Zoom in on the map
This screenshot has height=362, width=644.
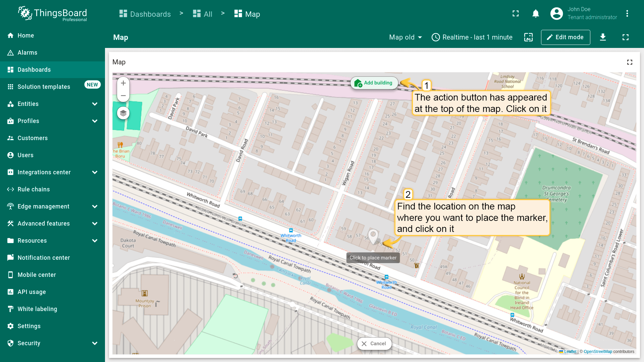click(x=123, y=83)
